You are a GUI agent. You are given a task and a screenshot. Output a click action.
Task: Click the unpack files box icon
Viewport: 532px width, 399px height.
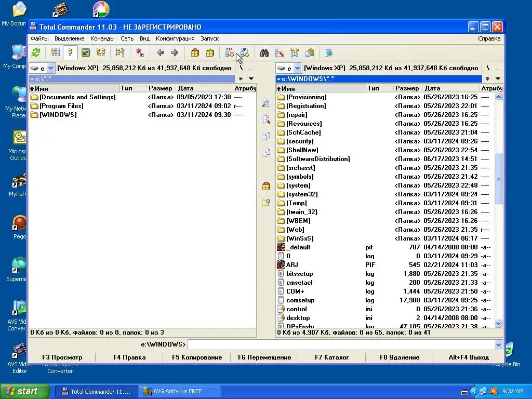(210, 52)
